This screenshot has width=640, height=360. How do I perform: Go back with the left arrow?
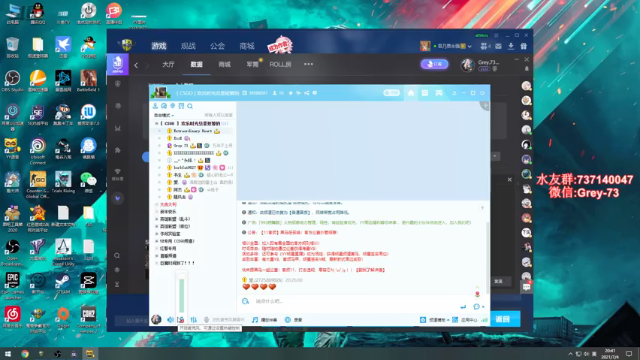tap(136, 65)
